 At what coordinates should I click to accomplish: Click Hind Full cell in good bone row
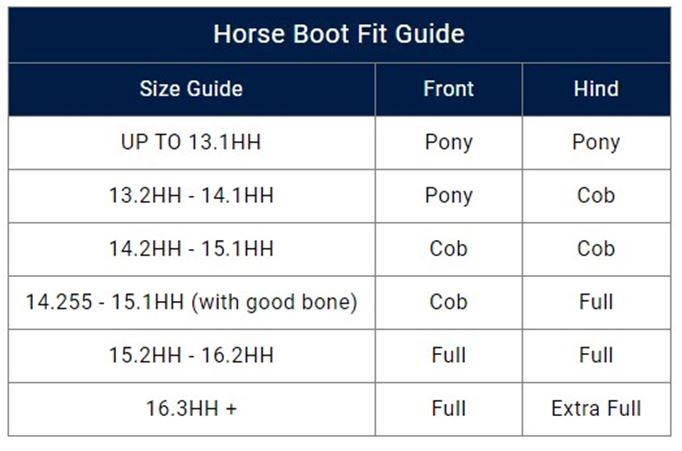click(595, 301)
